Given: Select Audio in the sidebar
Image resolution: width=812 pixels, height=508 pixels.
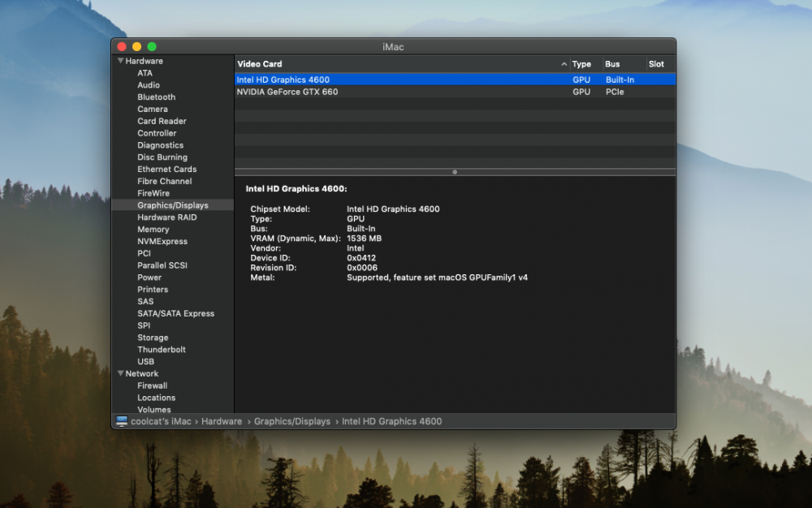Looking at the screenshot, I should click(x=148, y=85).
